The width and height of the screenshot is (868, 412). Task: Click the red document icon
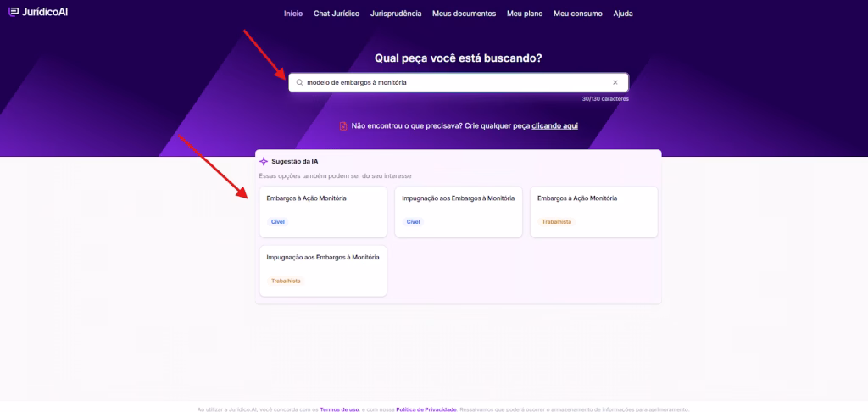point(343,126)
